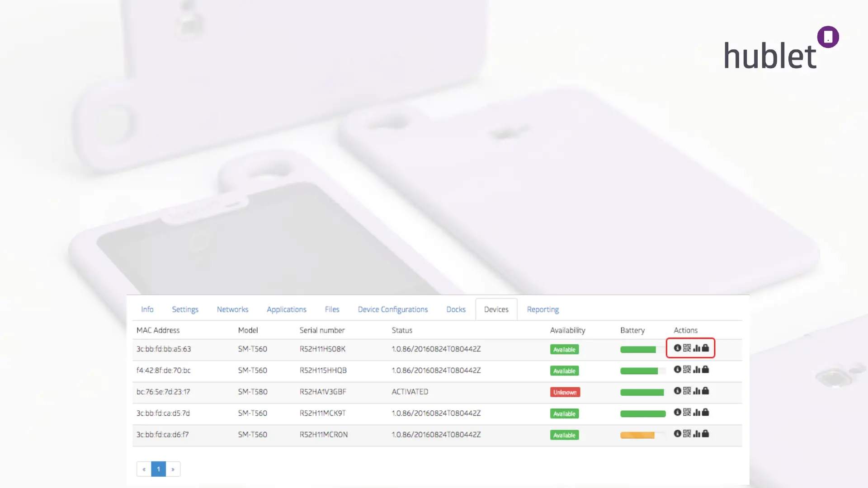Open QR code for device R52H11MCK9T
This screenshot has width=868, height=488.
pos(687,412)
